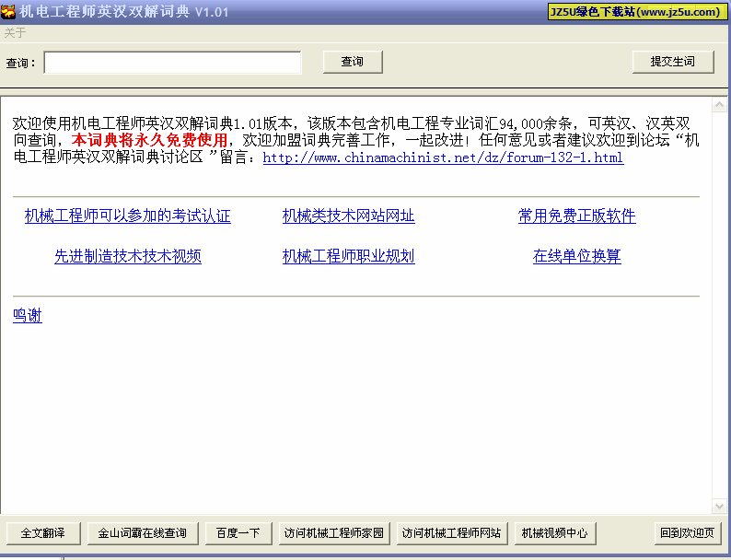Click the 百度一下 button

(238, 533)
